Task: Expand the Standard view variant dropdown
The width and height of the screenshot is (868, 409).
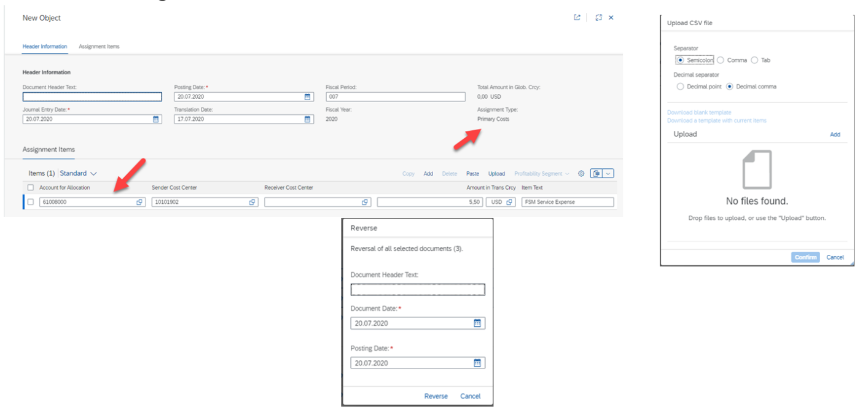Action: (x=78, y=174)
